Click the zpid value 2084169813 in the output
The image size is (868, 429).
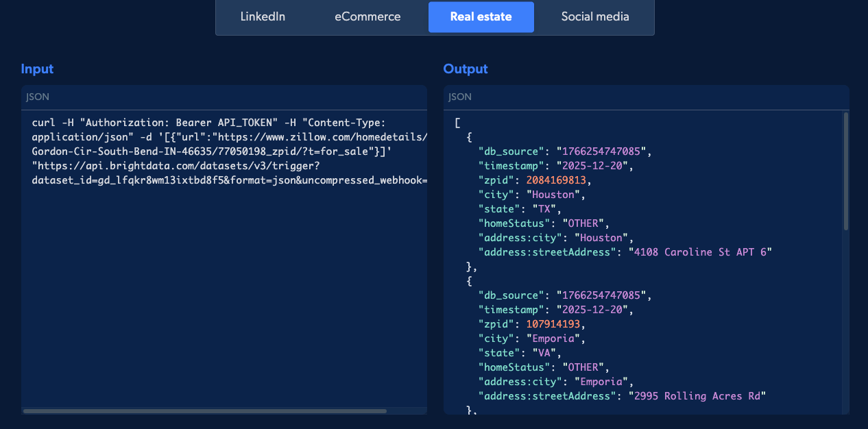553,180
